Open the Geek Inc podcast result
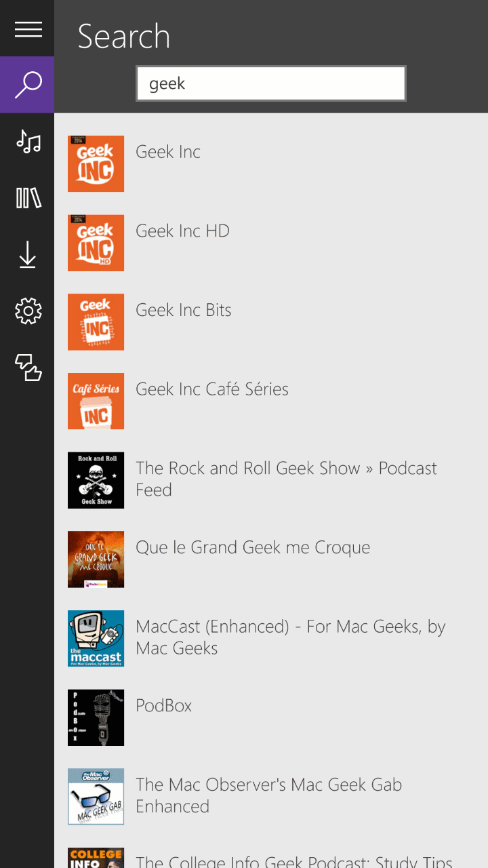 (168, 152)
